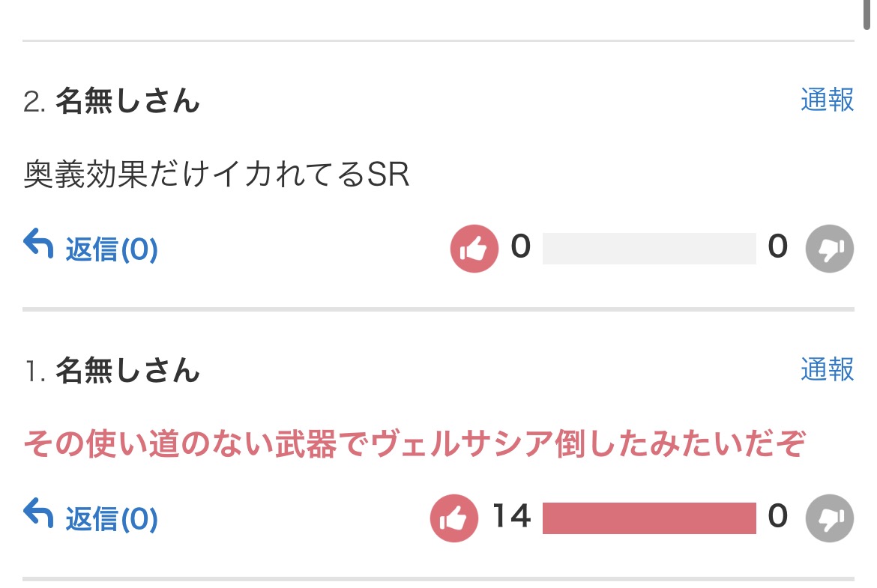This screenshot has height=588, width=877.
Task: Upvote comment 1 using thumbs-up icon
Action: pyautogui.click(x=453, y=518)
